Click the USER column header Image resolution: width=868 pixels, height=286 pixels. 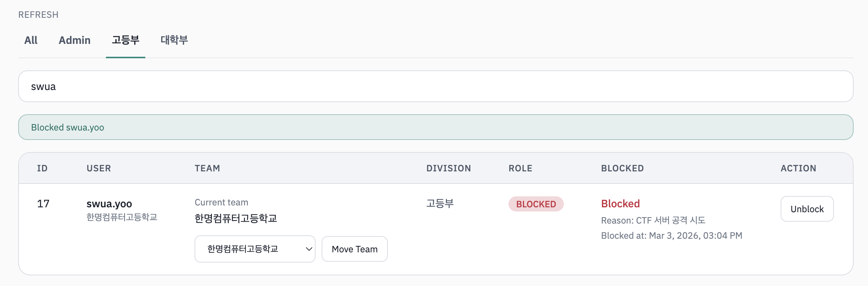(x=99, y=168)
